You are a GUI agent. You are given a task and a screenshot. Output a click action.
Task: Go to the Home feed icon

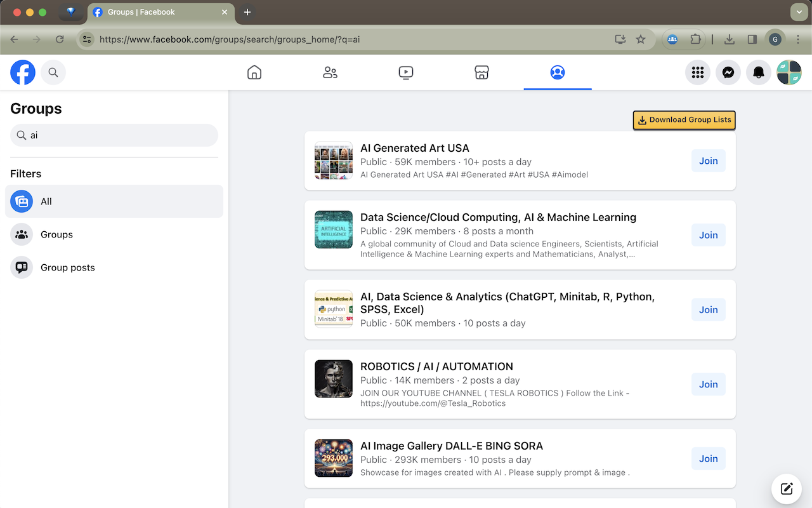[x=254, y=72]
